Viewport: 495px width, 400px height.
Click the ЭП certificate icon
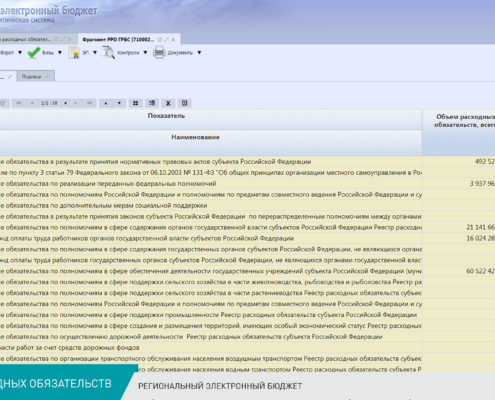[74, 53]
